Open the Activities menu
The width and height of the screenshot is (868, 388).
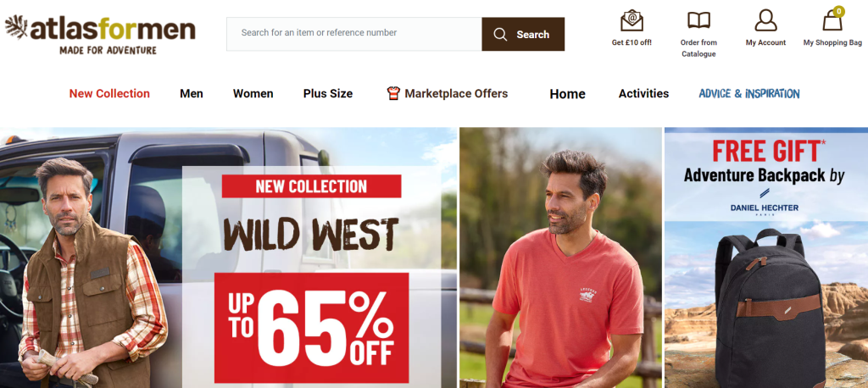(644, 93)
